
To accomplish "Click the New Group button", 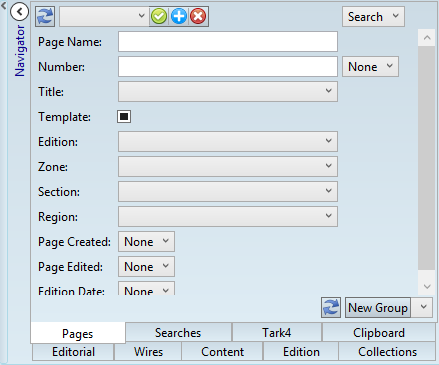I will (378, 307).
